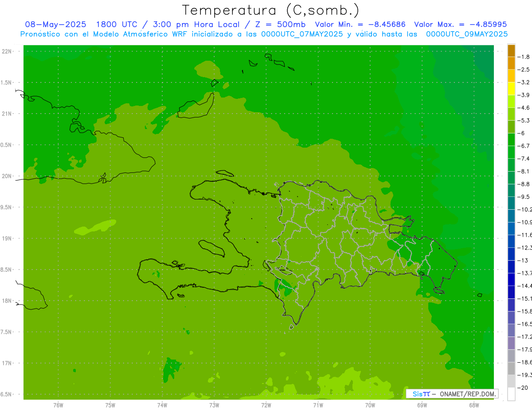Click the '-1.8' colorbar value
This screenshot has height=411, width=532.
pos(524,57)
